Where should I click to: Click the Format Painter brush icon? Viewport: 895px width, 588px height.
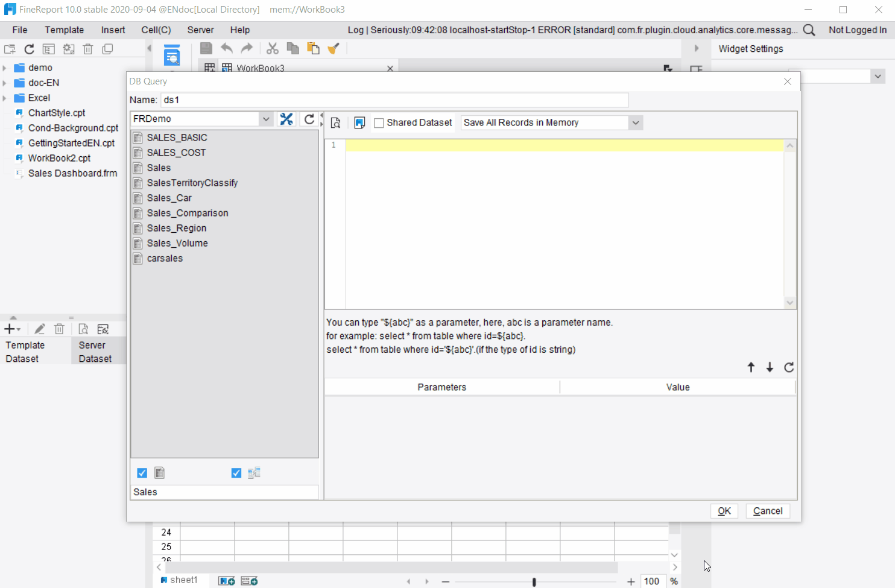coord(334,49)
